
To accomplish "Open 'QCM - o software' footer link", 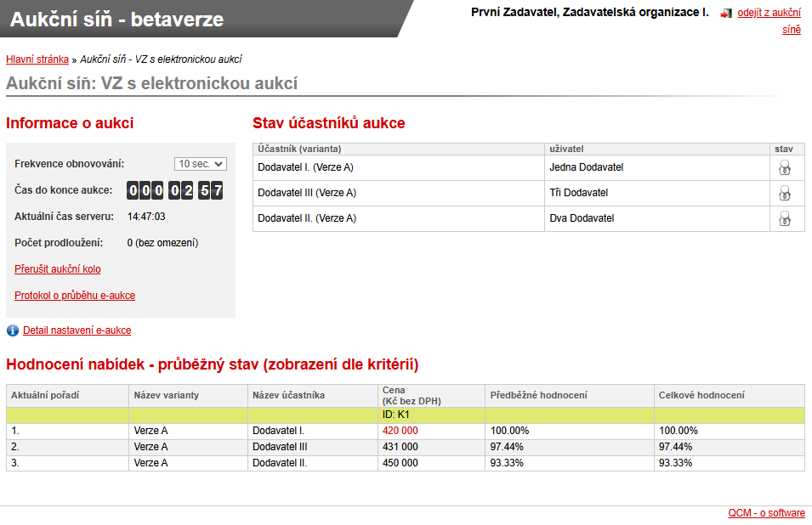I will (x=766, y=513).
